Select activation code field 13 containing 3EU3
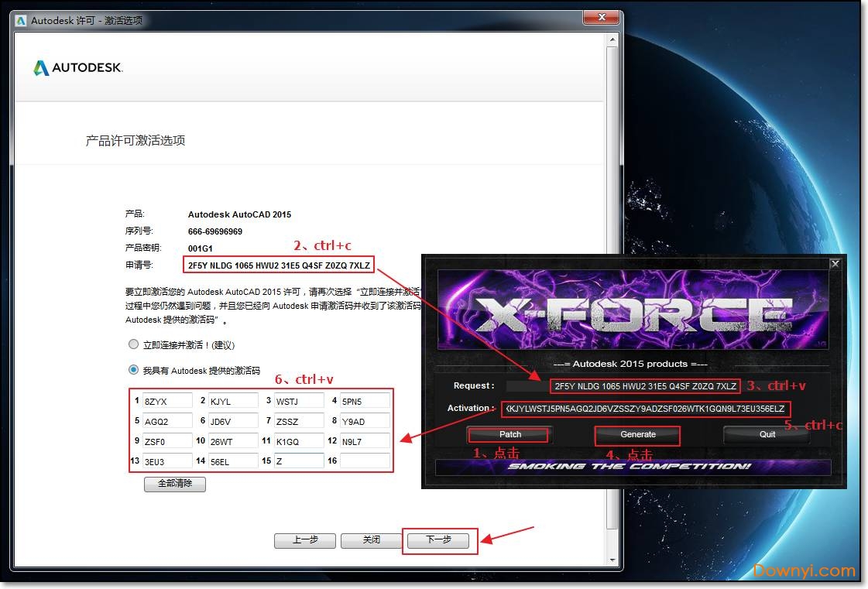 (166, 461)
